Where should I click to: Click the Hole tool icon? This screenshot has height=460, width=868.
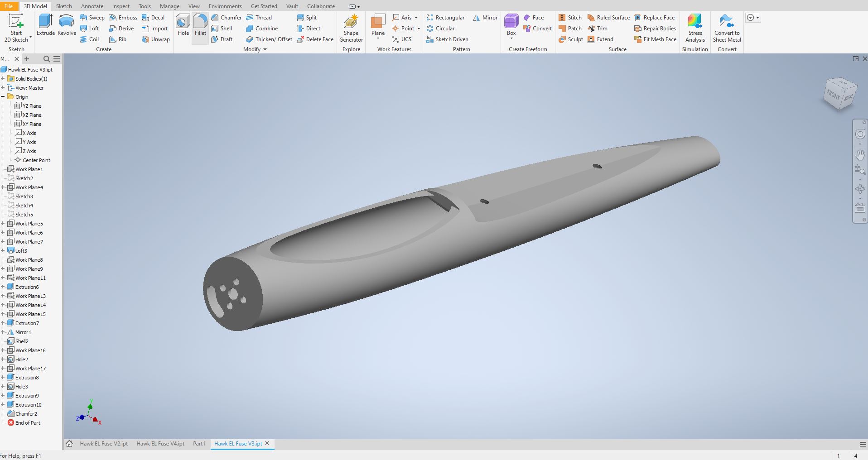coord(183,25)
